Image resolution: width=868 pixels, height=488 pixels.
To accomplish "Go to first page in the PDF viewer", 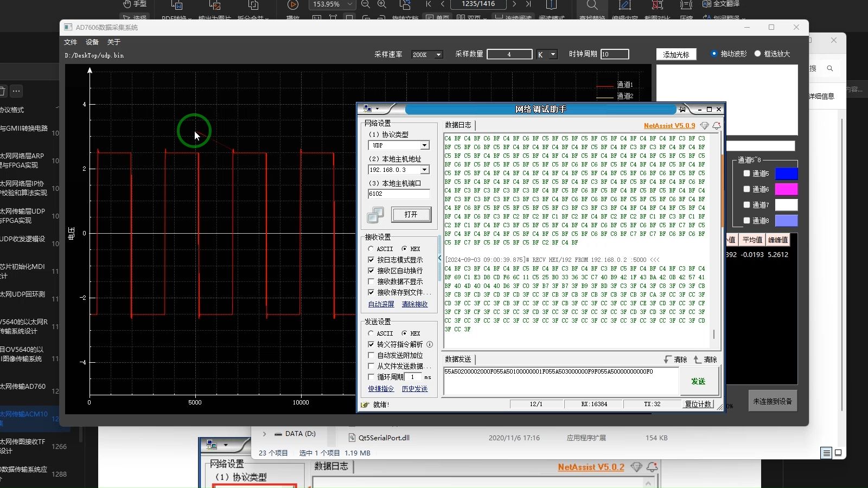I will (x=429, y=4).
